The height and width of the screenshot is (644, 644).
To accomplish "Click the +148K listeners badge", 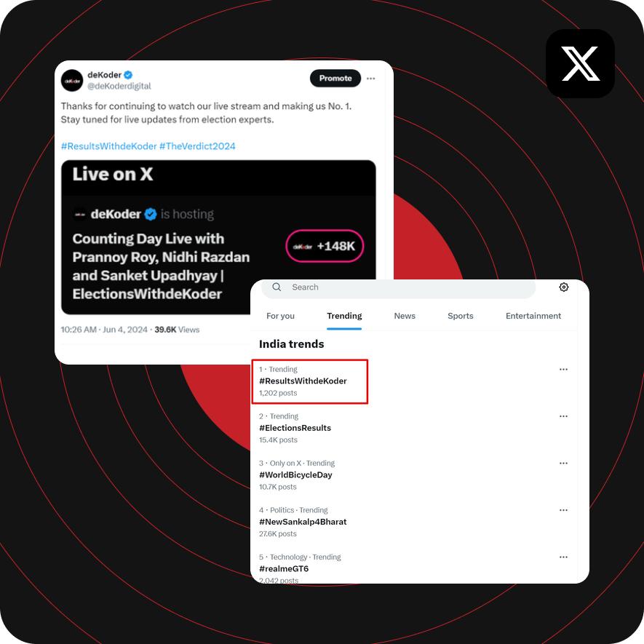I will pyautogui.click(x=325, y=246).
